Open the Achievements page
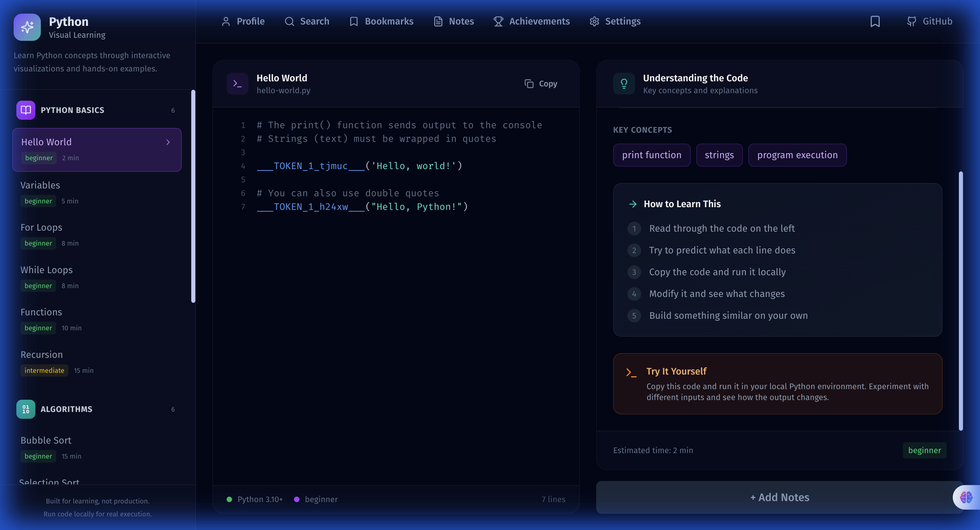 pyautogui.click(x=531, y=21)
